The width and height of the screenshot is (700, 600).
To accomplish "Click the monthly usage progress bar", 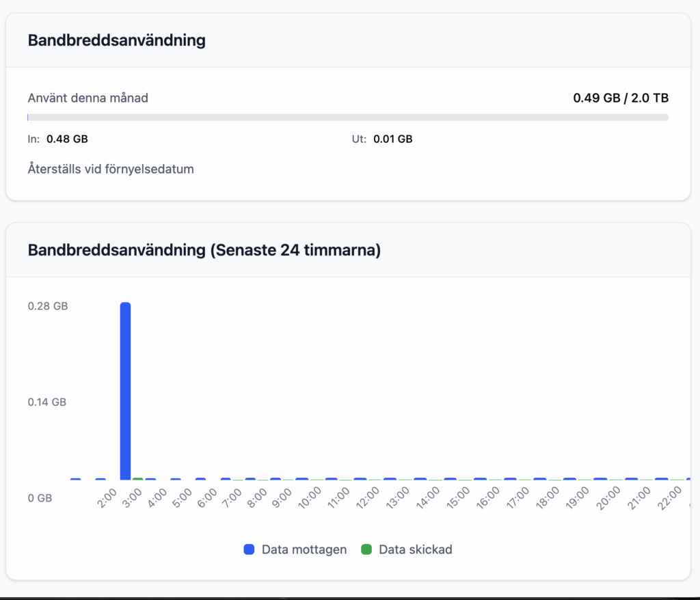I will 348,118.
